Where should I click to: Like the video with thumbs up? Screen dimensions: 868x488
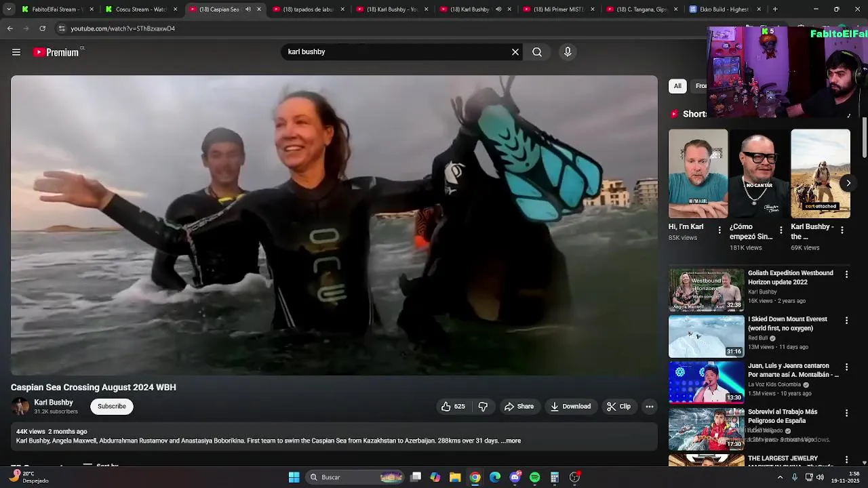click(454, 407)
